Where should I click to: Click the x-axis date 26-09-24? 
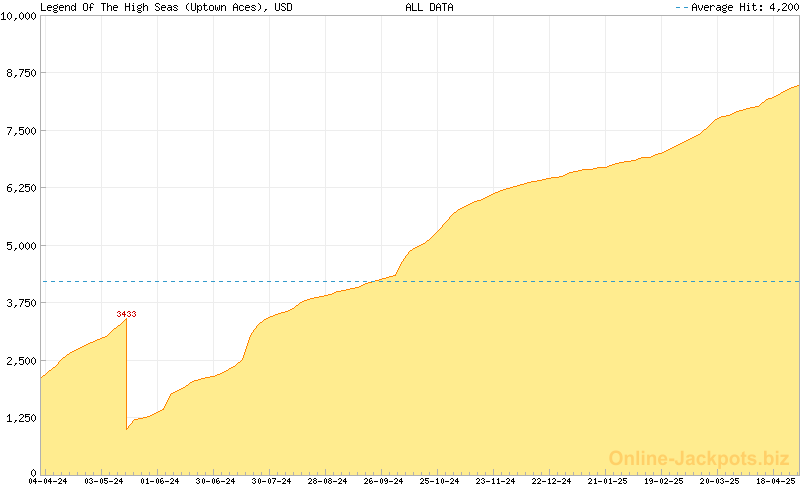pos(383,481)
